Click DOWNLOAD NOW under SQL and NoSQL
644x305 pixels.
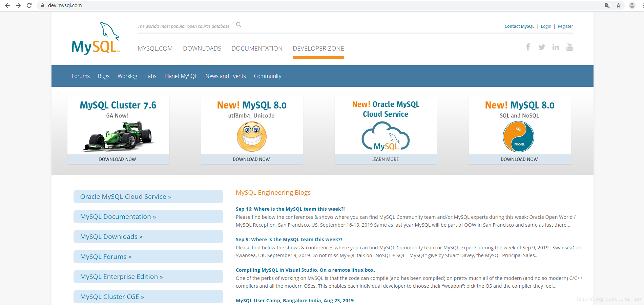[x=519, y=159]
